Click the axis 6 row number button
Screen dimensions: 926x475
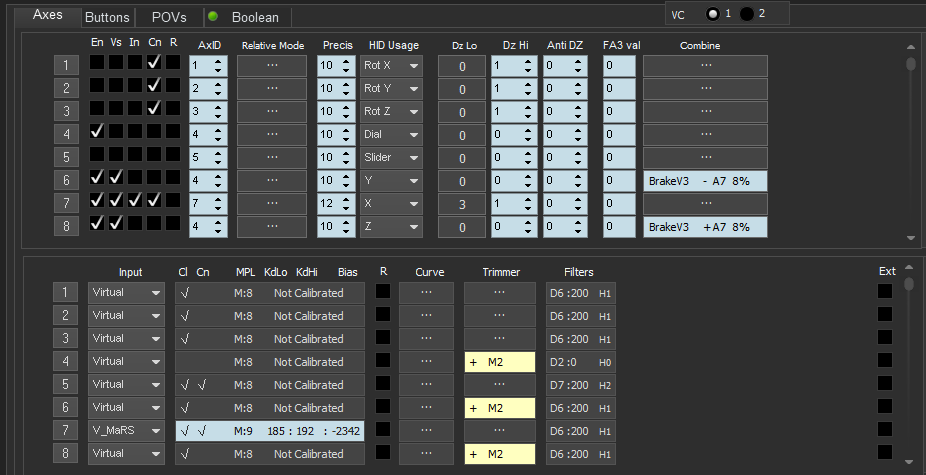(x=66, y=181)
